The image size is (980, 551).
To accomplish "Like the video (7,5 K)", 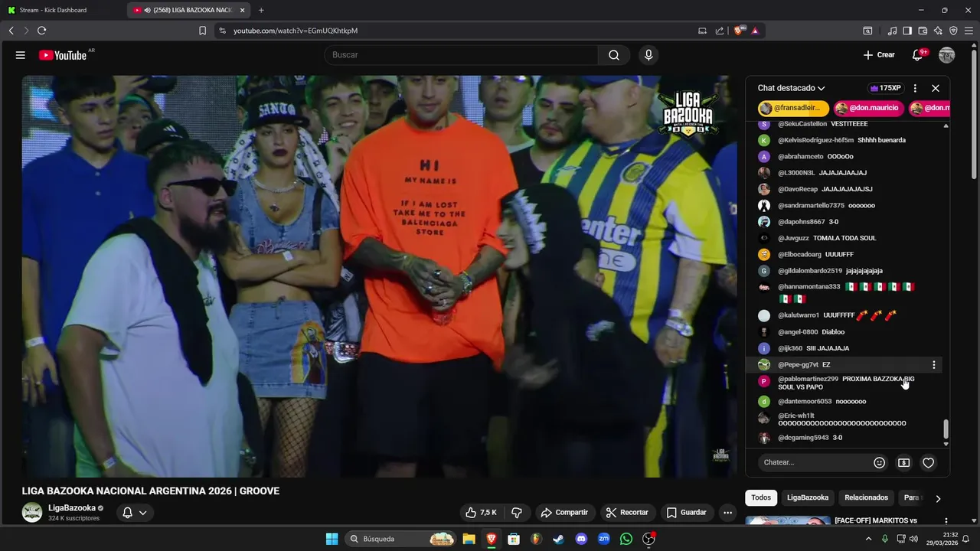I will coord(481,513).
